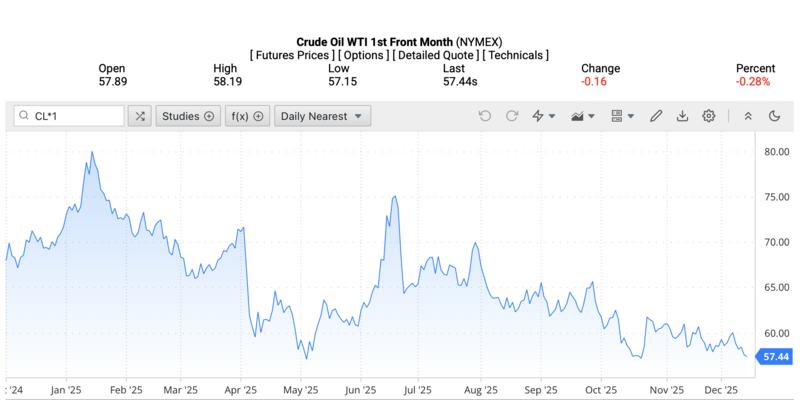This screenshot has height=400, width=800.
Task: Click the redo arrow icon
Action: coord(512,116)
